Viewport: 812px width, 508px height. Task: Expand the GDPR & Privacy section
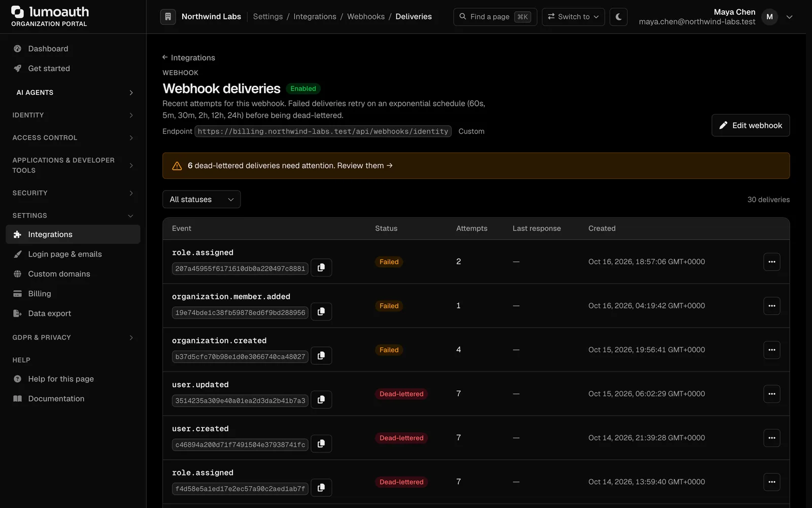73,337
